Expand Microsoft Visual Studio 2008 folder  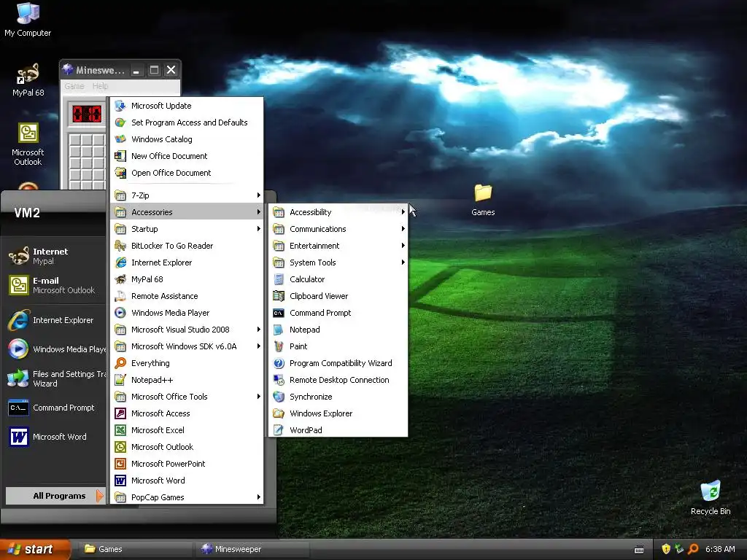click(x=187, y=330)
